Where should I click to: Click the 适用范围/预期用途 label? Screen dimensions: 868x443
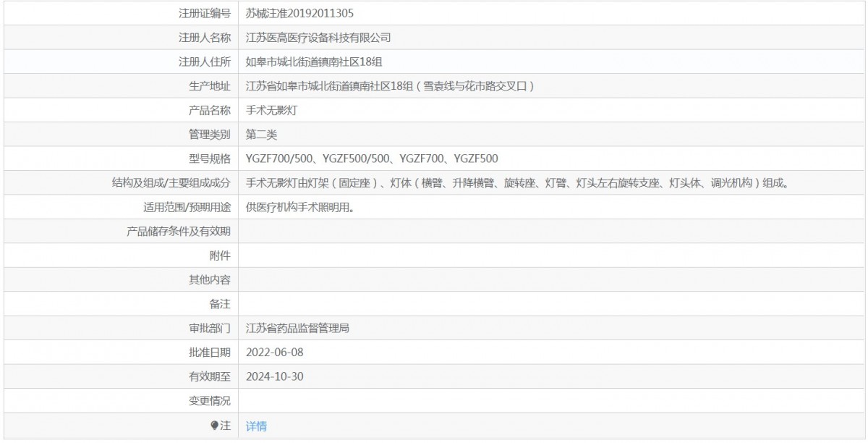[187, 207]
